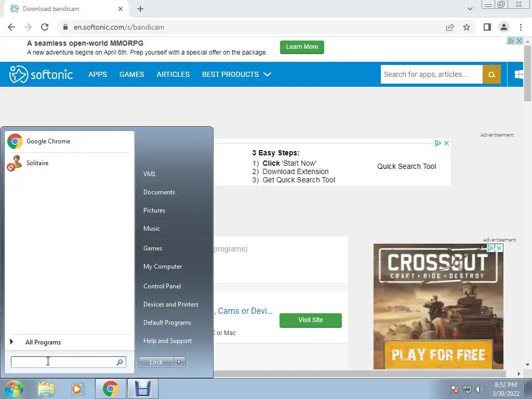The width and height of the screenshot is (532, 399).
Task: Click the padlock site info icon
Action: 65,27
